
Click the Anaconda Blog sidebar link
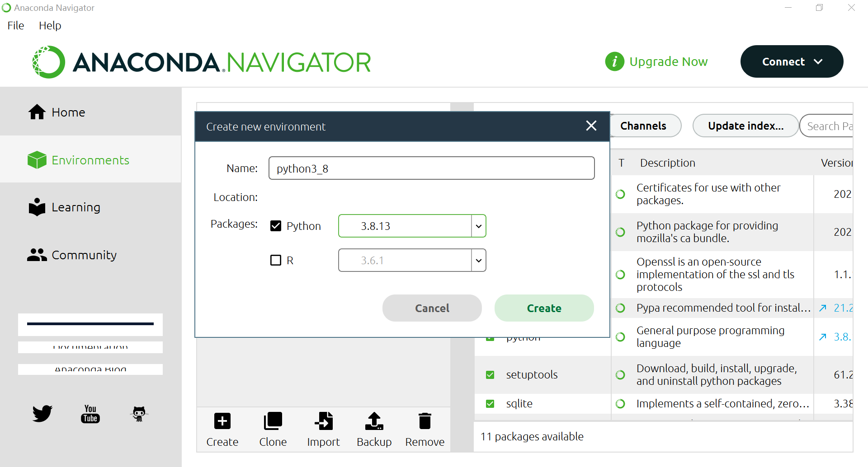click(90, 369)
